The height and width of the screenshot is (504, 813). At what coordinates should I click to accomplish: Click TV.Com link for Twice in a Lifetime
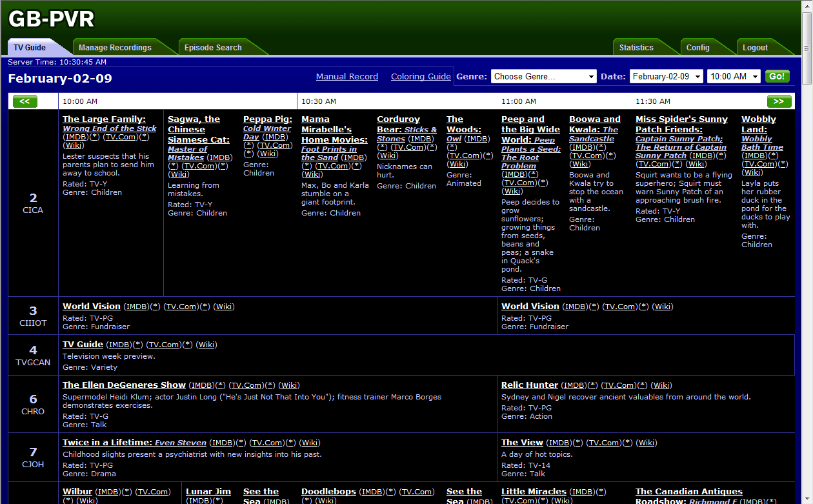click(x=266, y=443)
